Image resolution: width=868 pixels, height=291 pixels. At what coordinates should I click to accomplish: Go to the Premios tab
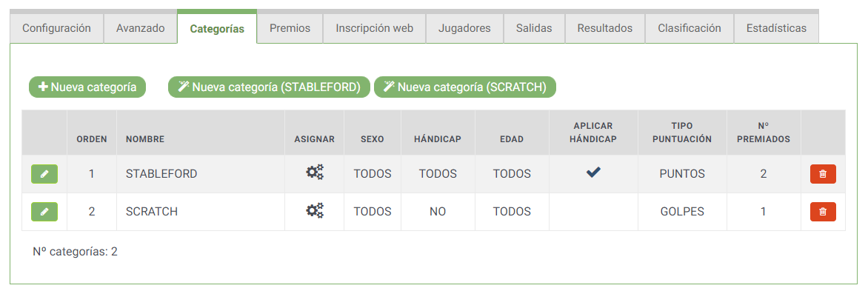290,28
